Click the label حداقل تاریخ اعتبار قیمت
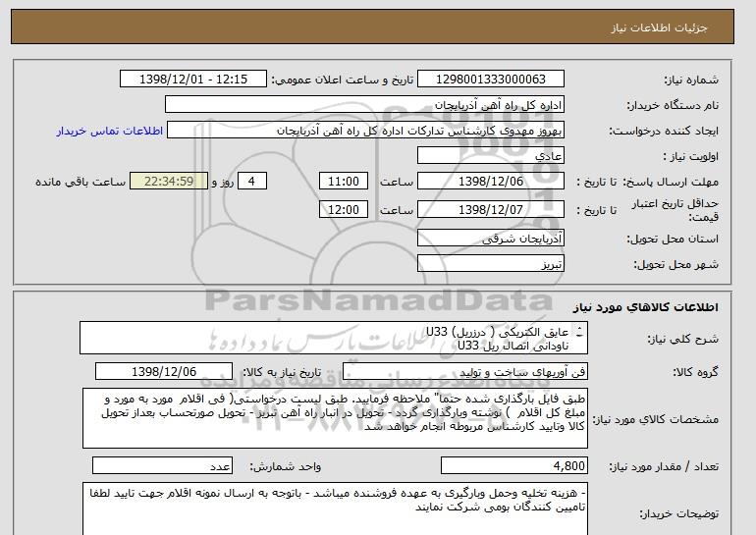The height and width of the screenshot is (535, 756). [x=675, y=210]
